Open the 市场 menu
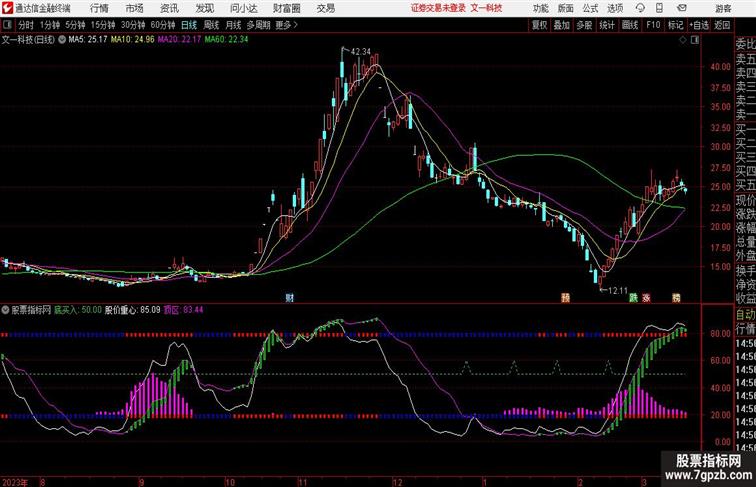 click(x=135, y=8)
